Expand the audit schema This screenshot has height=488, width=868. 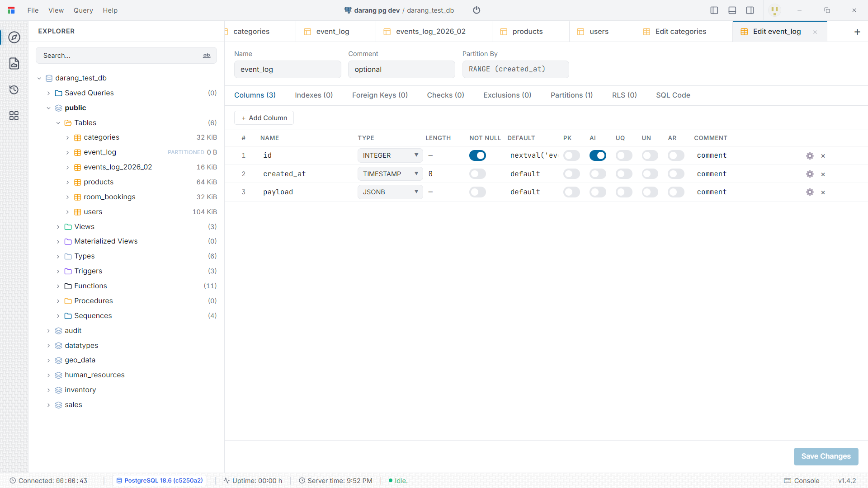pos(48,331)
